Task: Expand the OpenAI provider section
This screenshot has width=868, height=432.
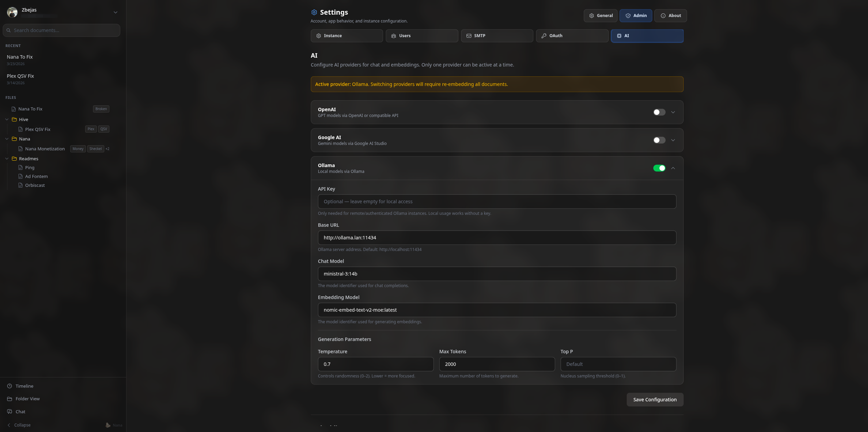Action: click(673, 112)
